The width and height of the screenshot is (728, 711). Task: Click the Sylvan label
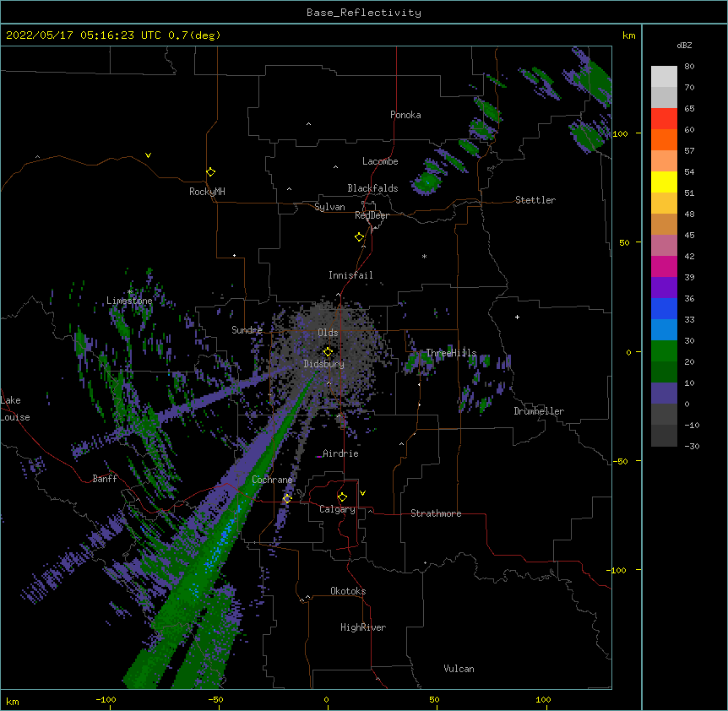(x=329, y=207)
